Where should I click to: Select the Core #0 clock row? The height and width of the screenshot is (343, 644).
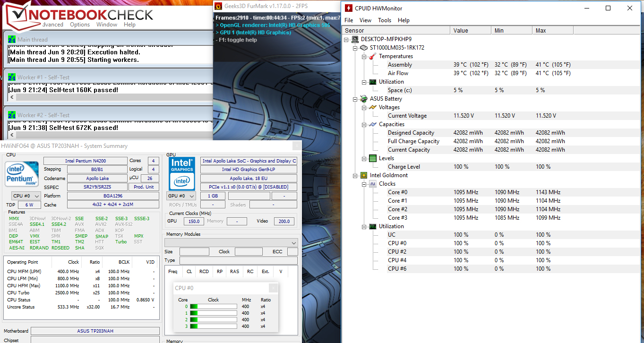coord(491,192)
